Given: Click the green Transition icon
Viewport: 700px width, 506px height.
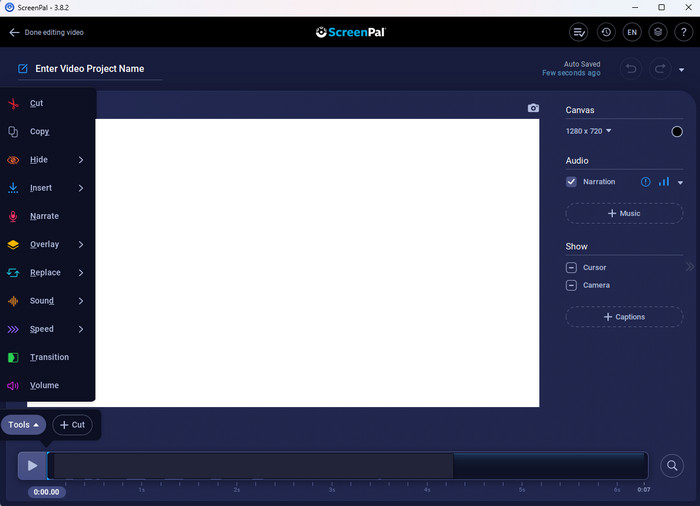Looking at the screenshot, I should (x=13, y=358).
